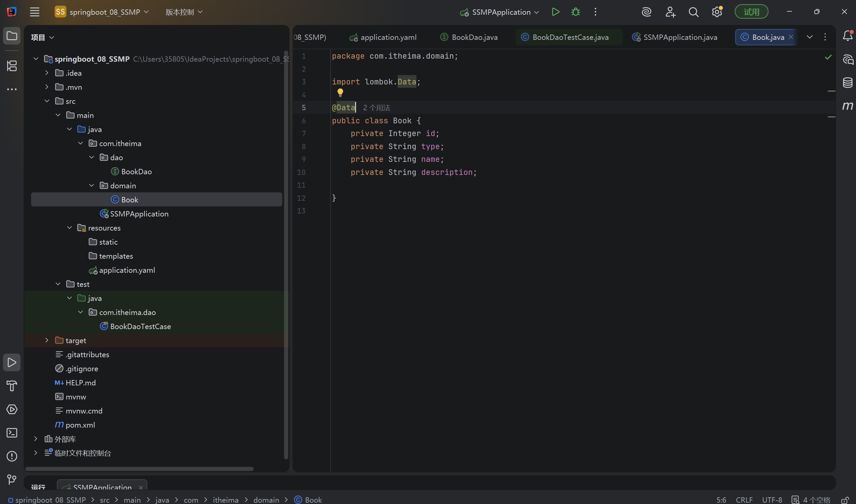Open the Problems tool window
Viewport: 856px width, 504px height.
(12, 456)
